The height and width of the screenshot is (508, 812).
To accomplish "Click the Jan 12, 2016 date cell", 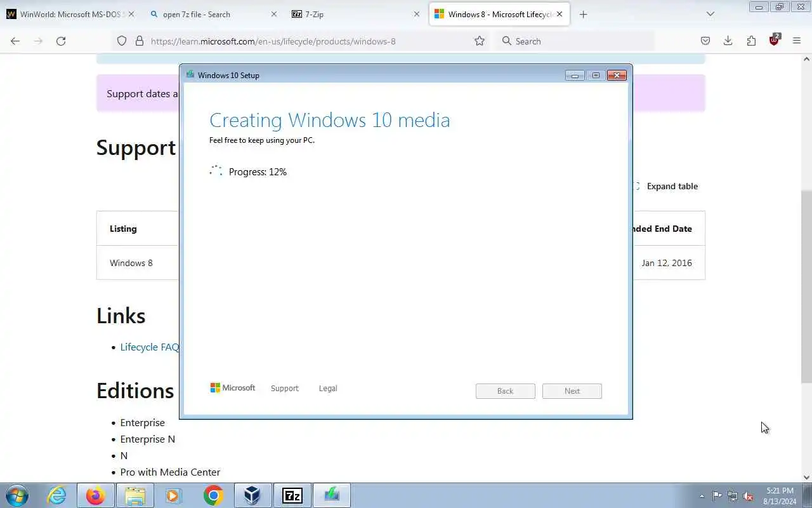I will [x=667, y=263].
